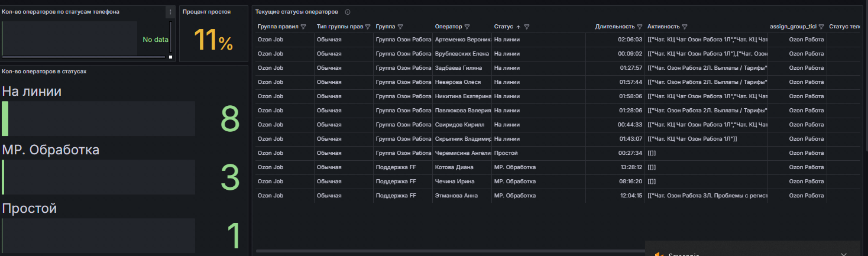This screenshot has width=868, height=256.
Task: Open filter for Группа правил column
Action: (303, 27)
